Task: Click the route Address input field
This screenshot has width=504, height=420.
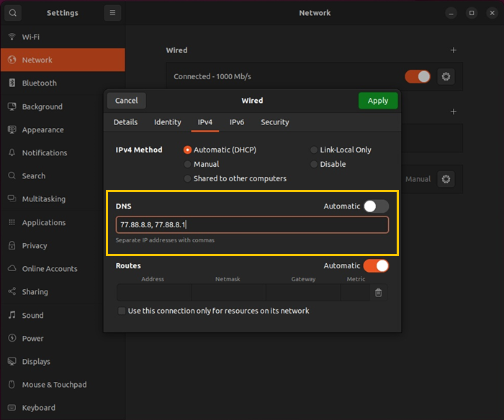Action: 153,293
